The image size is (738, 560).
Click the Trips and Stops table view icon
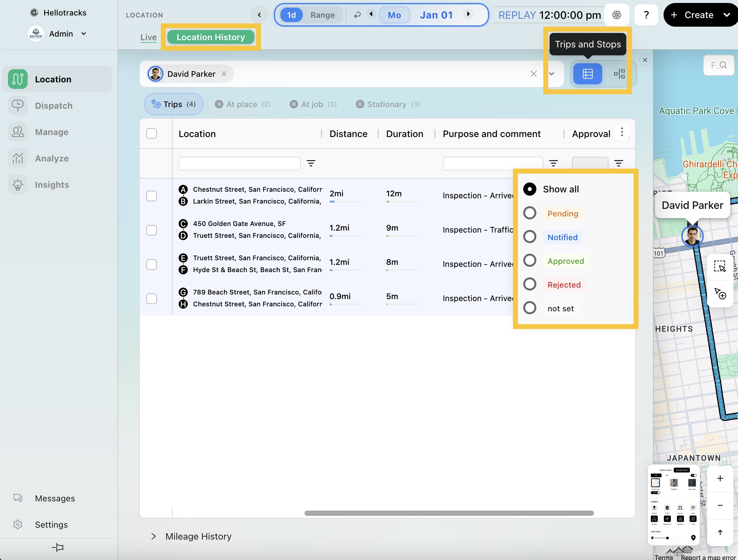click(587, 74)
